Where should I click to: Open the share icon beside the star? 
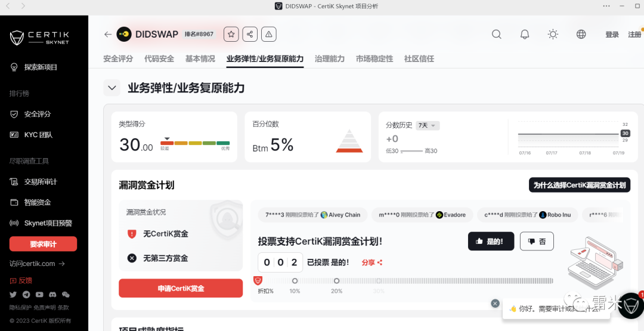[250, 35]
